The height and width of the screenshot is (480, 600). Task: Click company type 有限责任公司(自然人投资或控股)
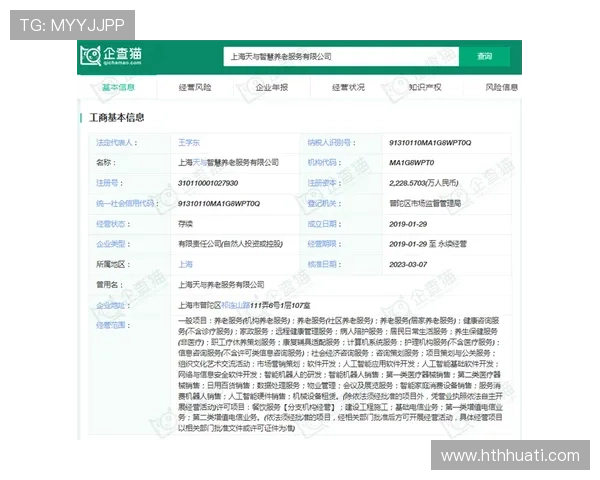[230, 244]
